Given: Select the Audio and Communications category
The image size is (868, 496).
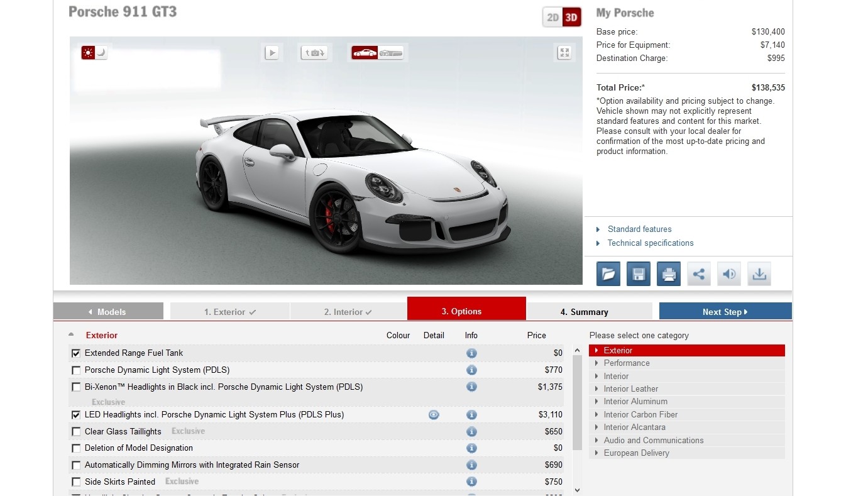Looking at the screenshot, I should pyautogui.click(x=687, y=441).
